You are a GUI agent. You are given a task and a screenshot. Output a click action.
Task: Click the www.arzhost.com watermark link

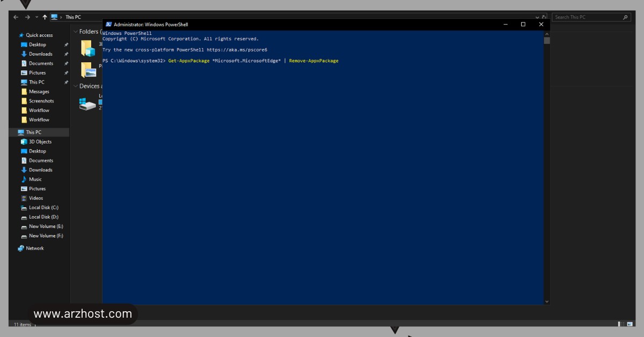pyautogui.click(x=83, y=313)
